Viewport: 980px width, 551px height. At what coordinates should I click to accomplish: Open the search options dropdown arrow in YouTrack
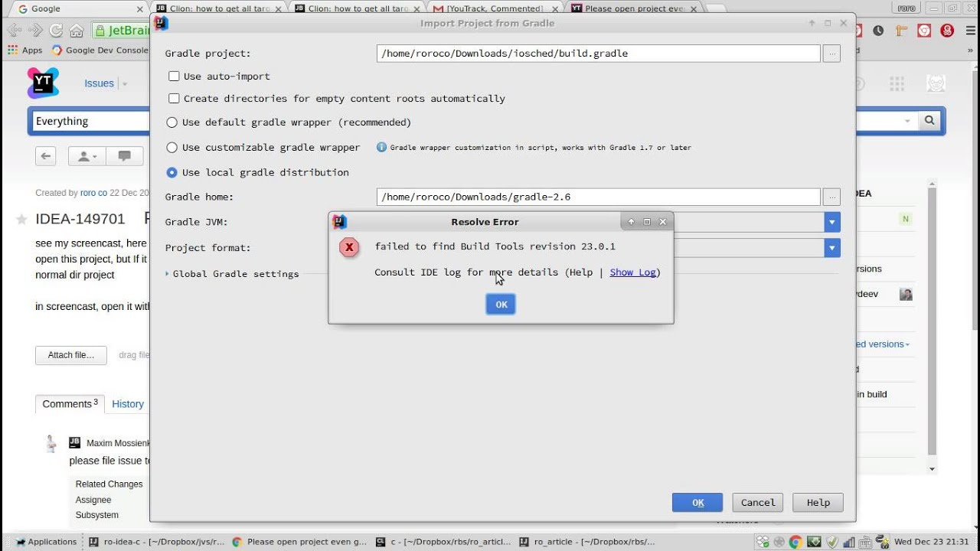[x=907, y=121]
